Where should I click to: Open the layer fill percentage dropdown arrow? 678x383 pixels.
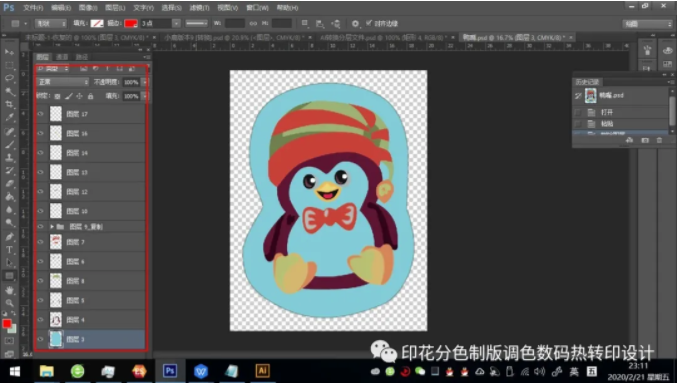tap(144, 96)
